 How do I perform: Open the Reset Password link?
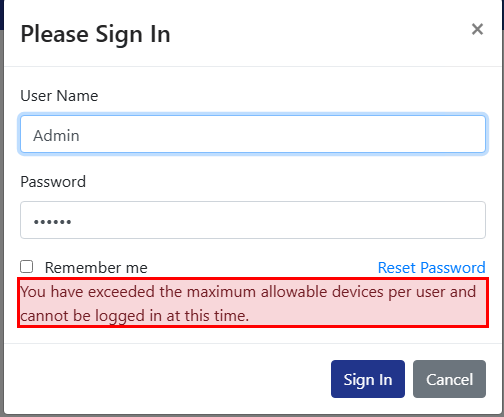pos(431,268)
